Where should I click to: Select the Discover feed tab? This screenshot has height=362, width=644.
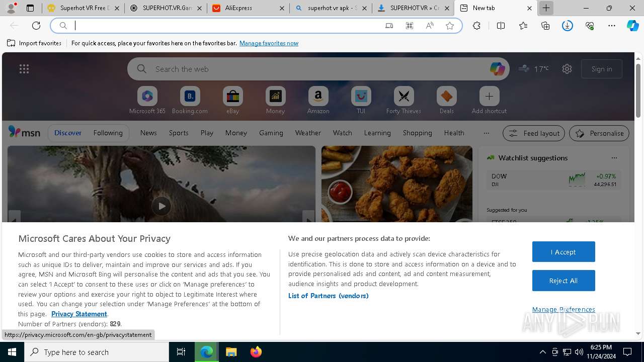[x=68, y=133]
